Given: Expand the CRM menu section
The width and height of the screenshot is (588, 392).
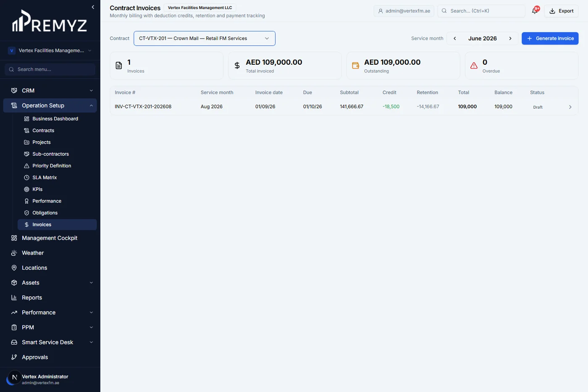Looking at the screenshot, I should [91, 90].
